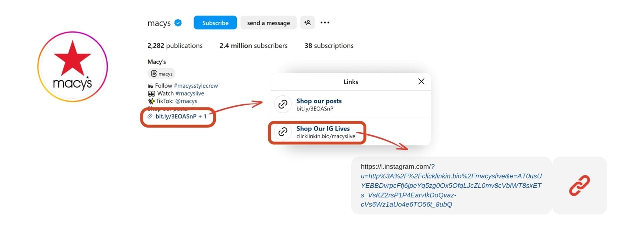Open the #macyslive hashtag
This screenshot has height=228, width=644.
(x=190, y=93)
